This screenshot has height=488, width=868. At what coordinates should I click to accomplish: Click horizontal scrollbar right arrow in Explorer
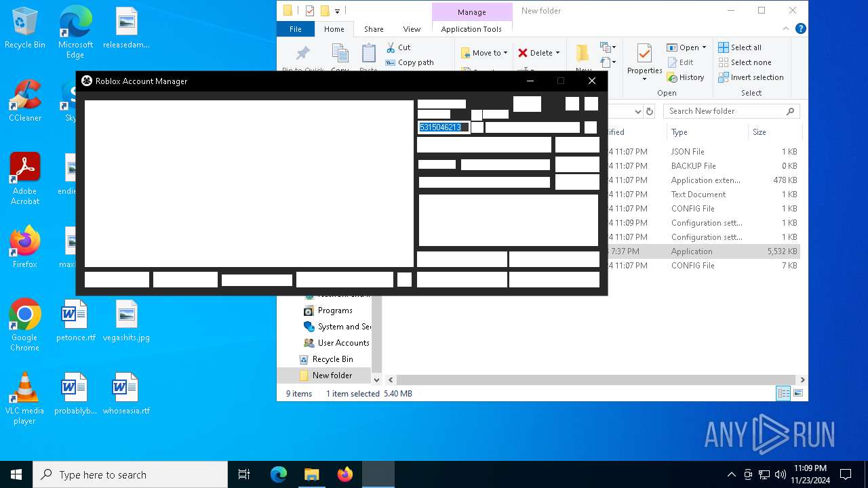[802, 380]
